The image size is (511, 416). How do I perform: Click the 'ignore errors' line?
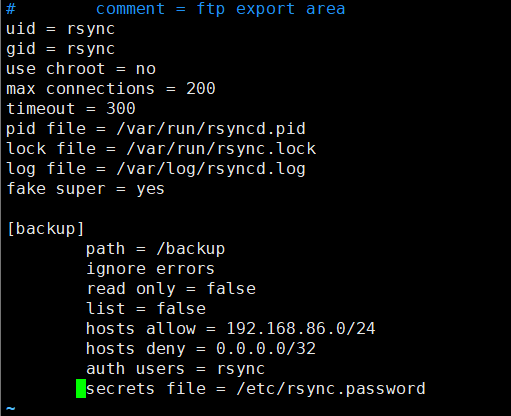(x=150, y=269)
